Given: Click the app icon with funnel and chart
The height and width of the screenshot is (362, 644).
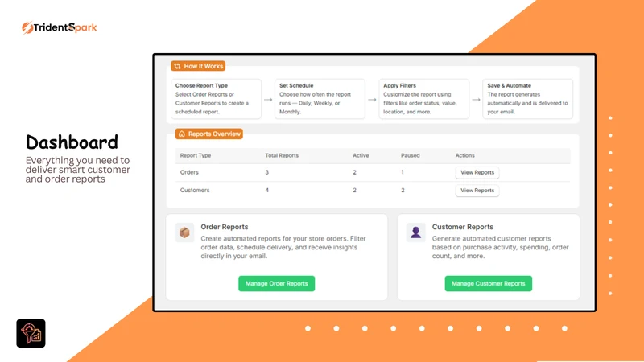Looking at the screenshot, I should [31, 333].
